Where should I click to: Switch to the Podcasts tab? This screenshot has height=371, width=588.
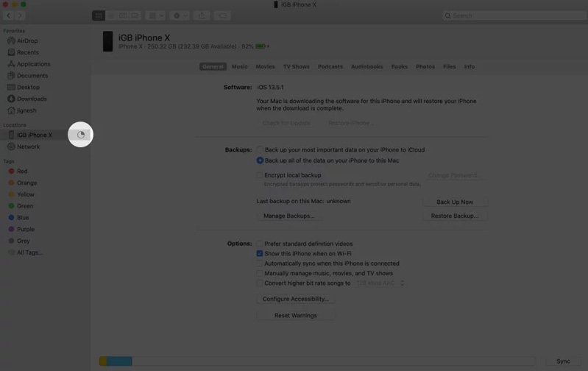(330, 67)
